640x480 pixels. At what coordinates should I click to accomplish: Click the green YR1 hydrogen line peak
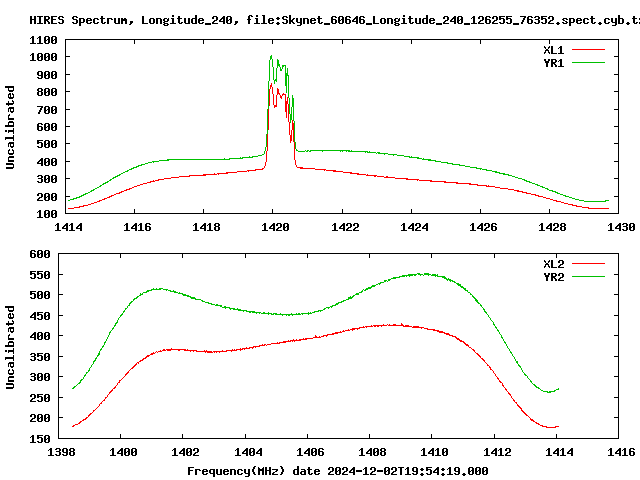click(x=271, y=56)
